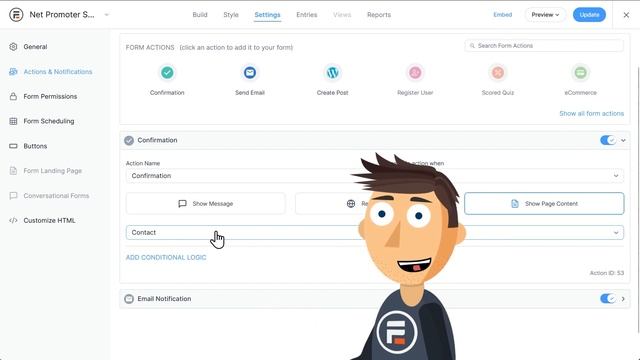Viewport: 640px width, 360px height.
Task: Toggle the Email Notification action off
Action: point(608,299)
